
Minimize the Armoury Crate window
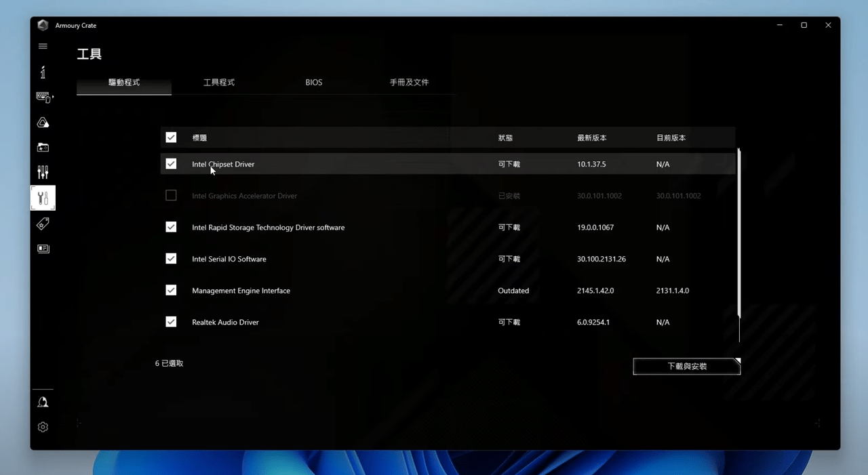point(780,25)
